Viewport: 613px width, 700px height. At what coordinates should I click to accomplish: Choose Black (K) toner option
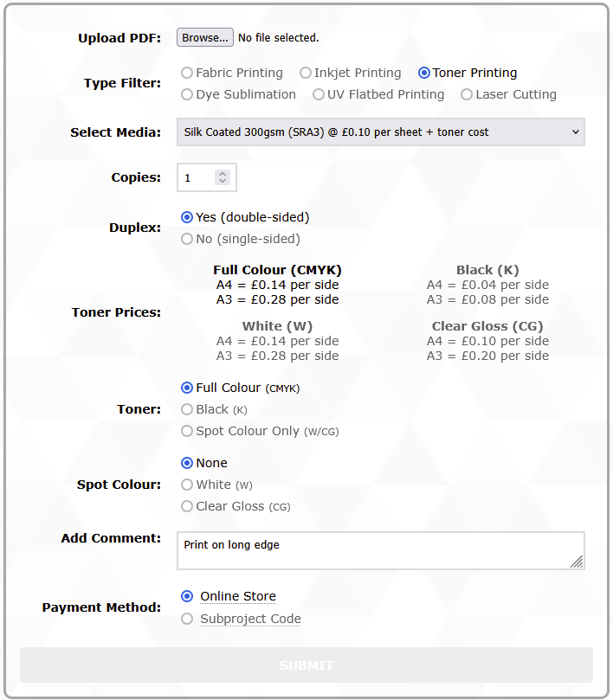pos(187,409)
